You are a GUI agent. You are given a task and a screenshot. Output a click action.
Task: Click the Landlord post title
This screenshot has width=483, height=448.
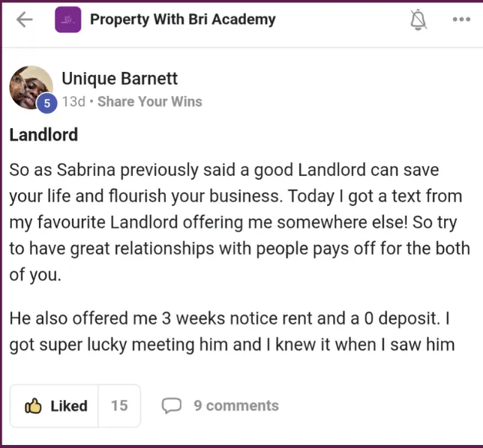pos(43,135)
